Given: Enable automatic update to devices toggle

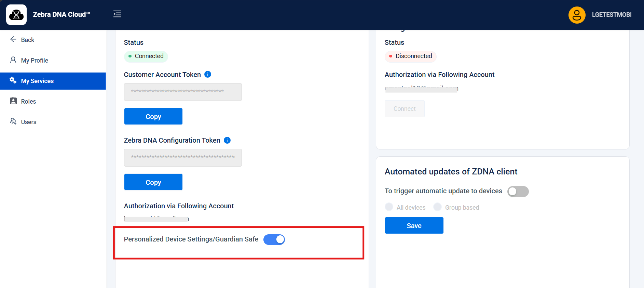Looking at the screenshot, I should click(518, 192).
